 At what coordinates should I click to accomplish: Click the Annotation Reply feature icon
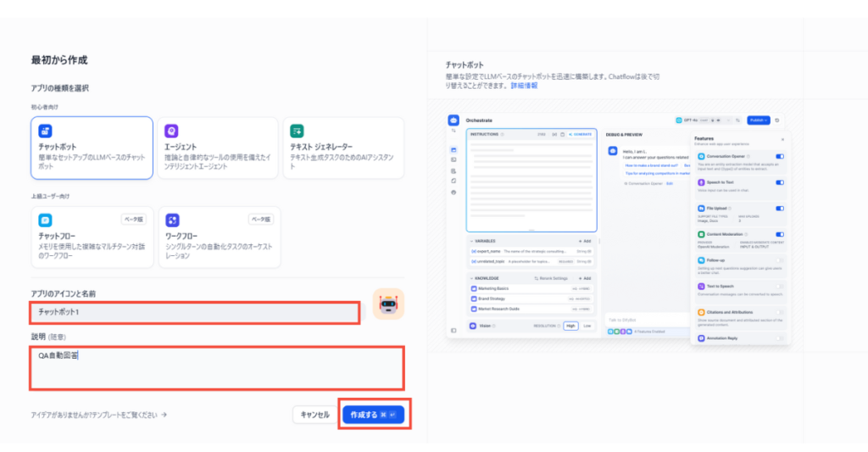click(701, 338)
